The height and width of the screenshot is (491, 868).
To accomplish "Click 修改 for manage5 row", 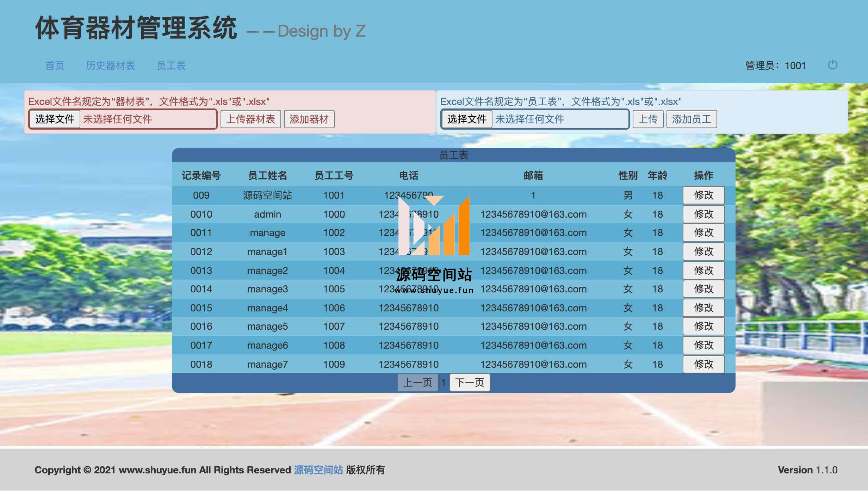I will [x=703, y=326].
